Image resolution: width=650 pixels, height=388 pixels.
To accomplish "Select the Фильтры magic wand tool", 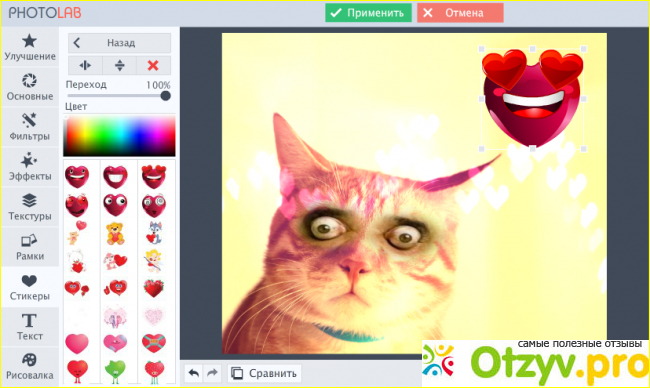I will click(x=30, y=127).
